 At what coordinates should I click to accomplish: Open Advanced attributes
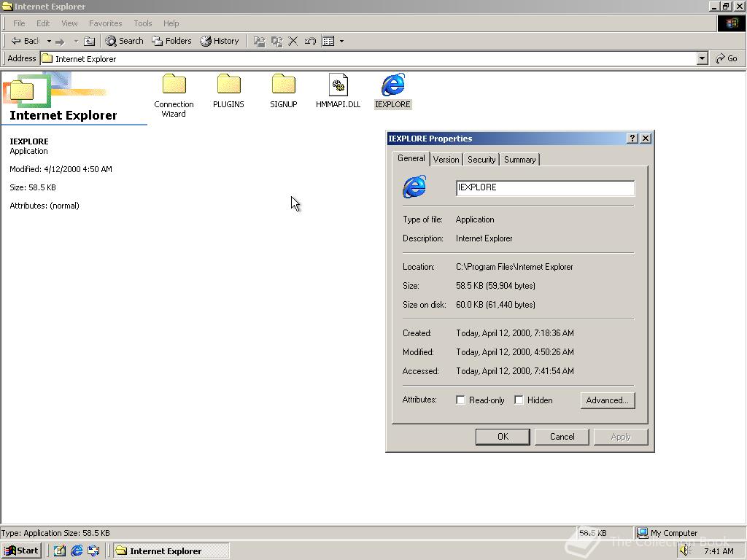coord(608,400)
